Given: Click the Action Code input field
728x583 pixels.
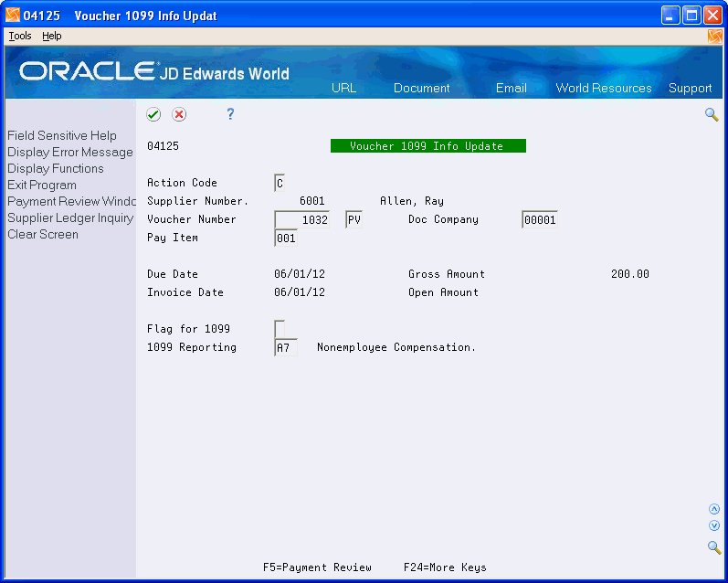Looking at the screenshot, I should pyautogui.click(x=280, y=183).
